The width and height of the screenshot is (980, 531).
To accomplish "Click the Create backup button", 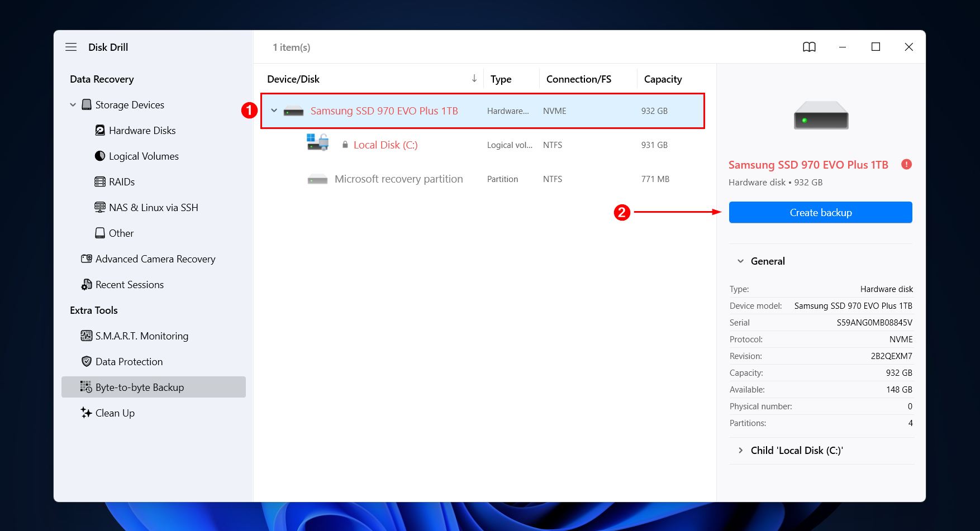I will coord(820,213).
